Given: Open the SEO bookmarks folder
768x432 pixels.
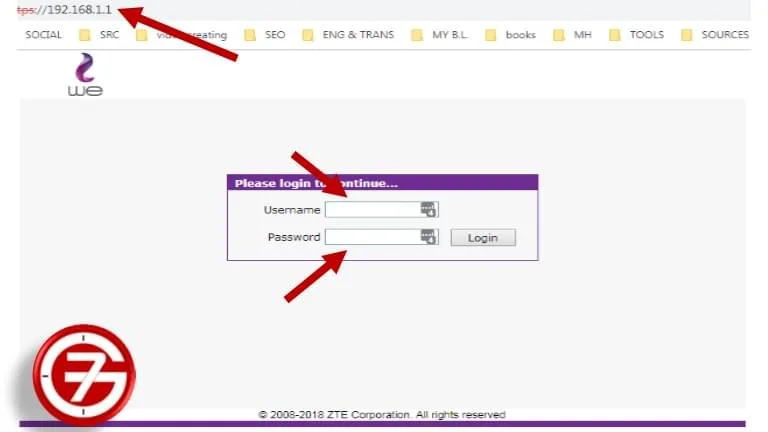Looking at the screenshot, I should [275, 35].
